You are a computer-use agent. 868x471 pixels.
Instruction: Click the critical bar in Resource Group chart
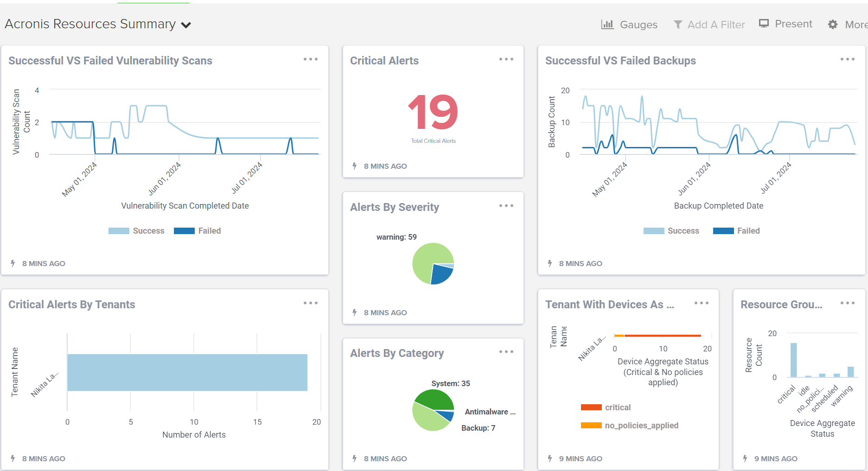(794, 360)
